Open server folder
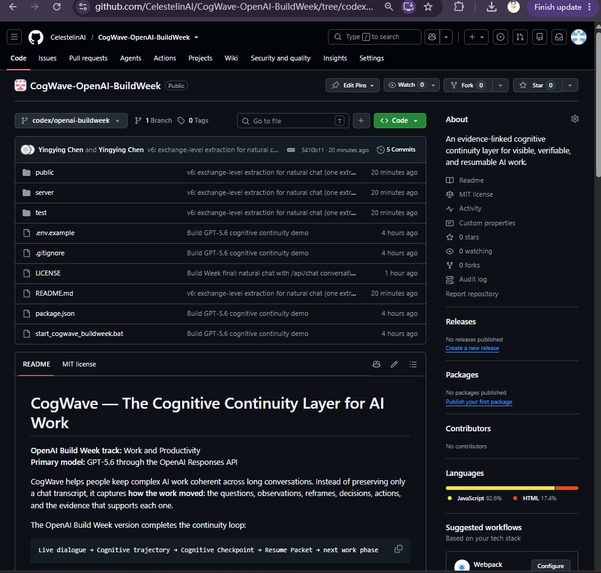 pos(44,192)
